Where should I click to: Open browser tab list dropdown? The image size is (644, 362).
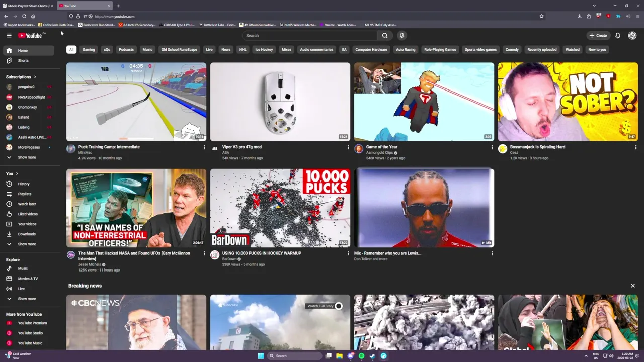point(594,6)
